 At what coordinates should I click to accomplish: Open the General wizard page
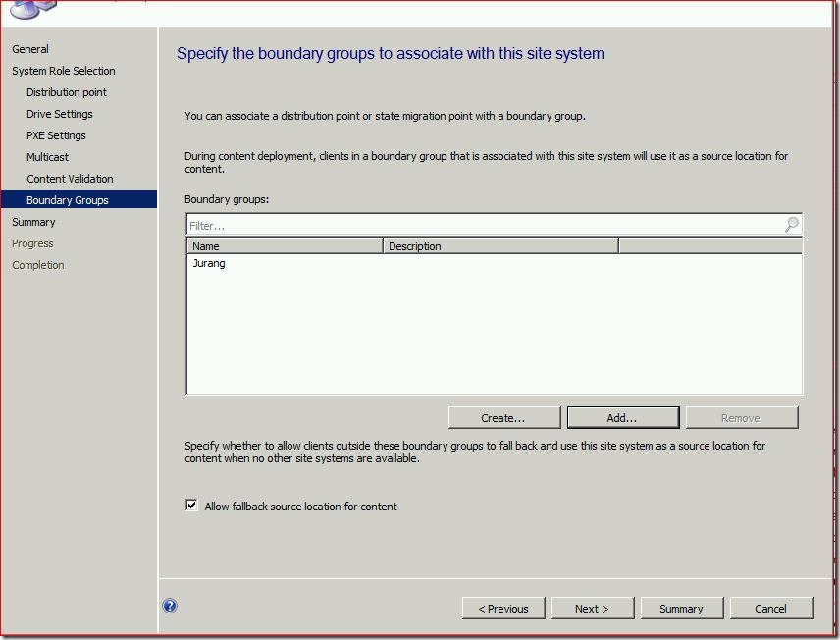click(30, 49)
